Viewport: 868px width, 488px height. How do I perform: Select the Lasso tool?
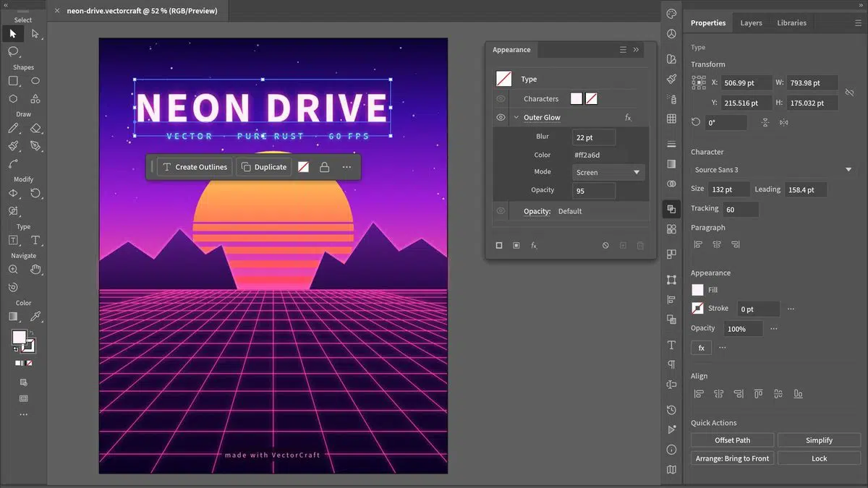(13, 51)
